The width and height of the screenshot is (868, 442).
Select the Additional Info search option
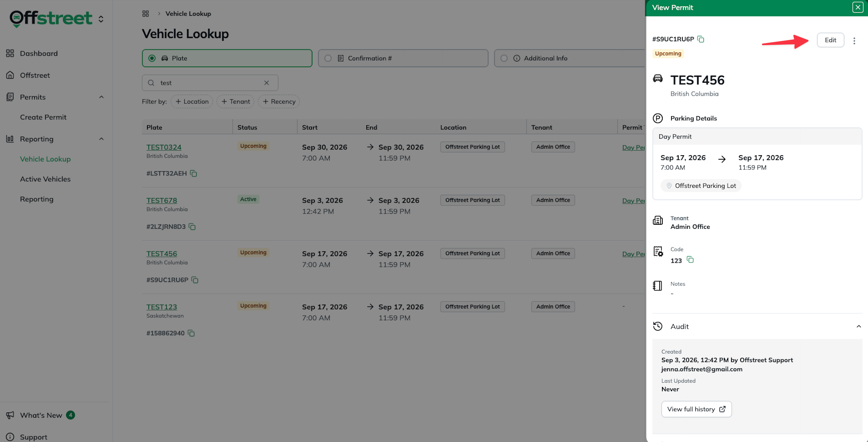[570, 58]
